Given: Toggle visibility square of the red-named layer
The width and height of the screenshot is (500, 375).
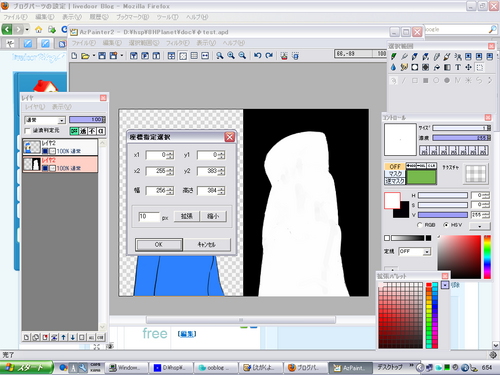Looking at the screenshot, I should tap(45, 168).
